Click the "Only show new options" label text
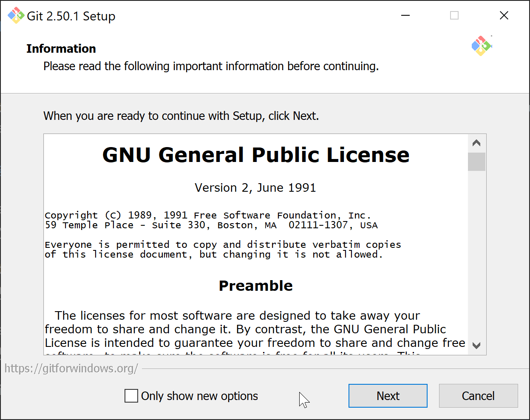 (199, 396)
